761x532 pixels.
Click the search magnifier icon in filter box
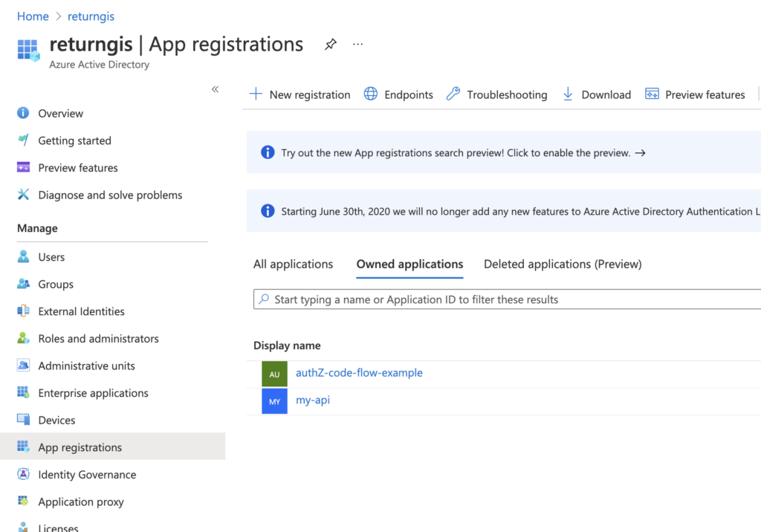[264, 299]
